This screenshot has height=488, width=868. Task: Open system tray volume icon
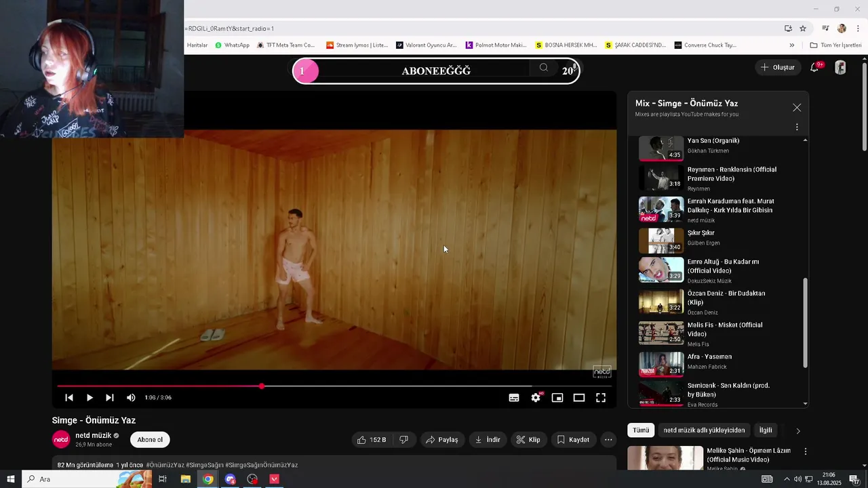click(x=797, y=479)
